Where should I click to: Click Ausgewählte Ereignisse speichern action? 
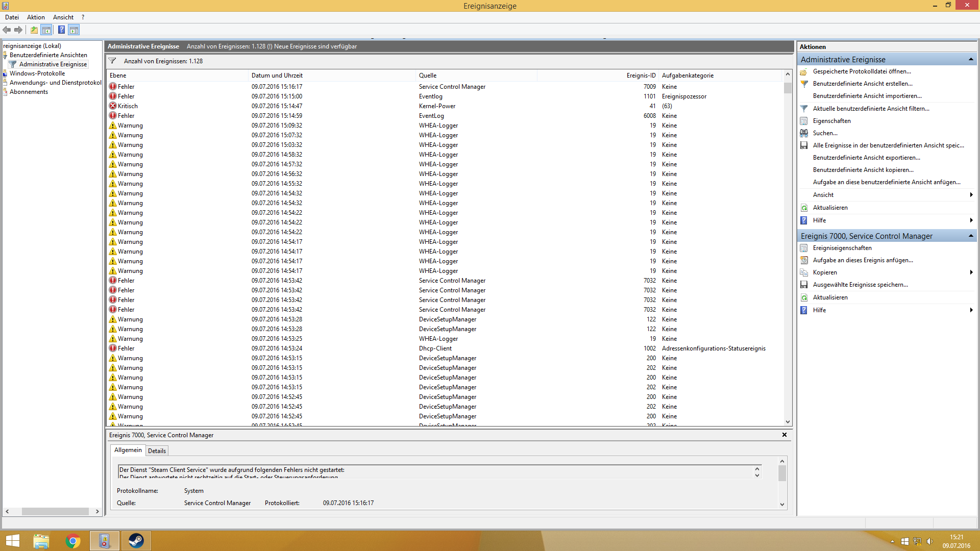pos(860,285)
